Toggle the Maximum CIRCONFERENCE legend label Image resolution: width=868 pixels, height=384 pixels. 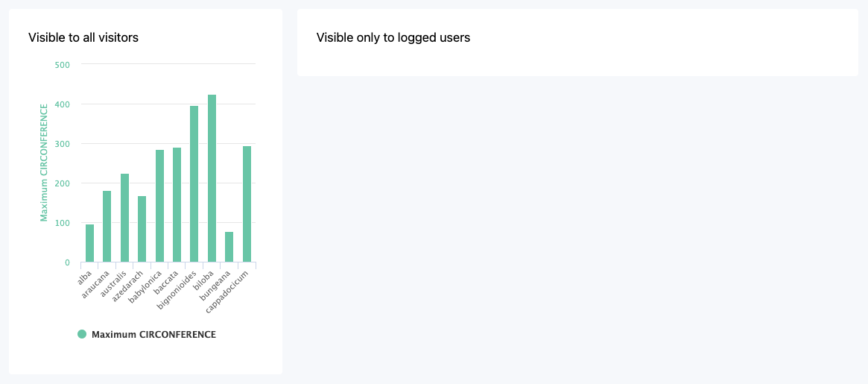click(x=153, y=335)
